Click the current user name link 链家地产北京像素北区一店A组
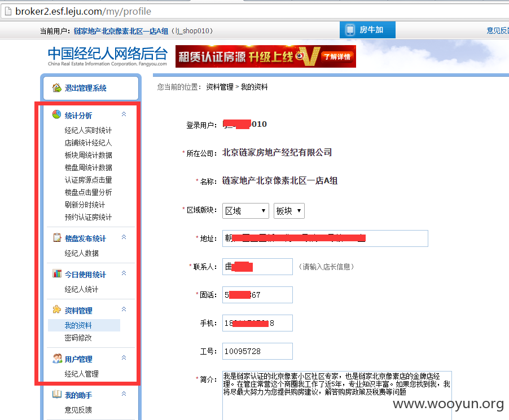509x420 pixels. 121,31
